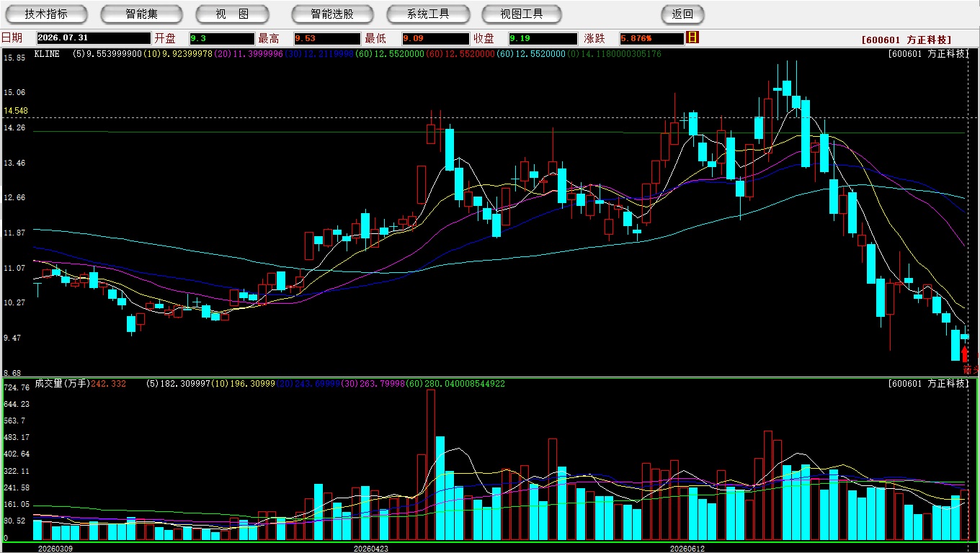
Task: Click the date axis label 20260309
Action: [55, 549]
